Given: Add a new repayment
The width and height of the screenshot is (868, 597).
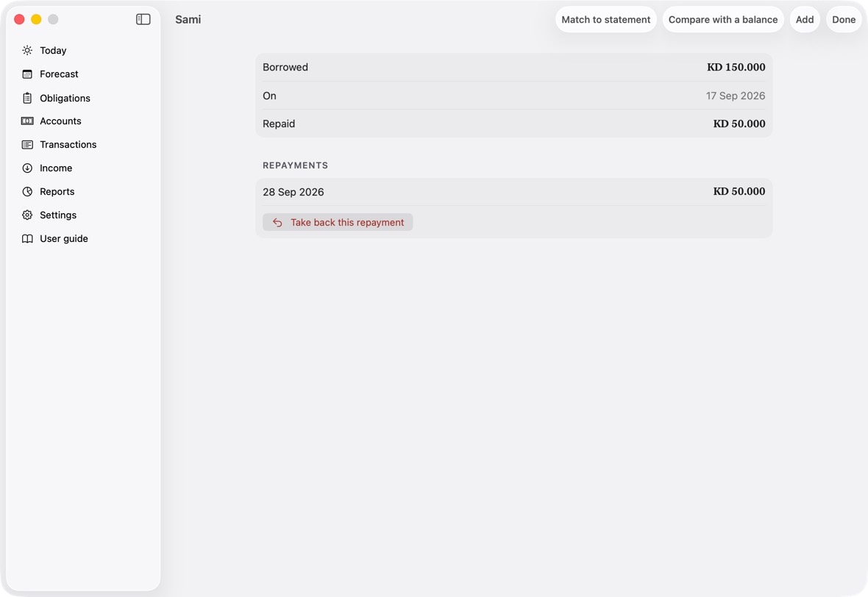Looking at the screenshot, I should click(804, 19).
